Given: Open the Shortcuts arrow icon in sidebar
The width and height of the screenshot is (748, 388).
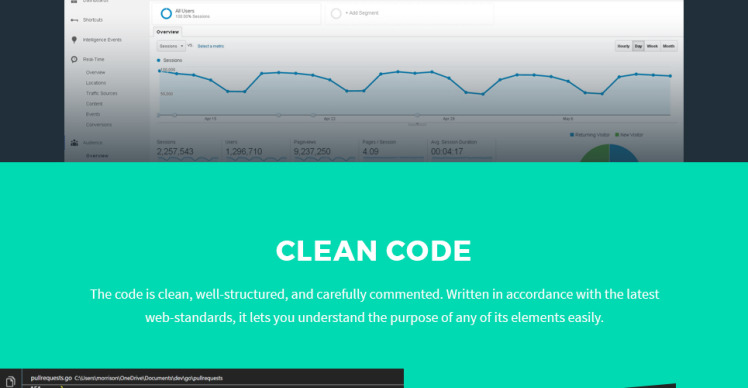Looking at the screenshot, I should coord(74,20).
